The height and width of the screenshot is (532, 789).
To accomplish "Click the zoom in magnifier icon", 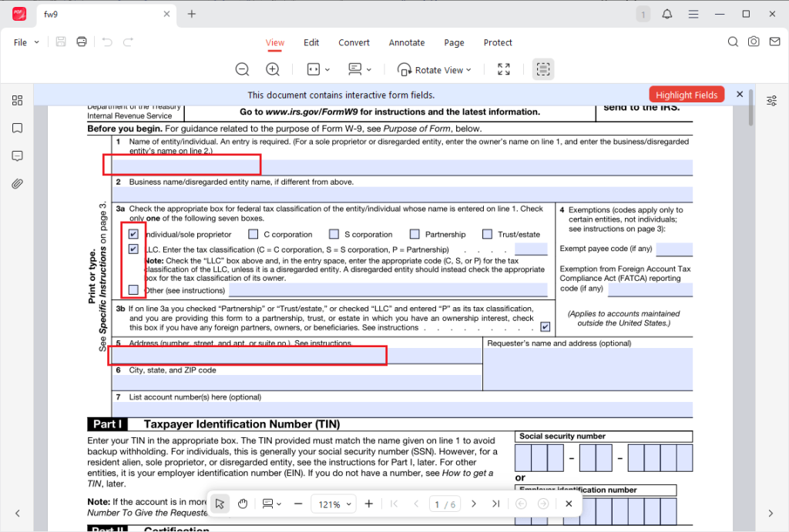I will 273,69.
